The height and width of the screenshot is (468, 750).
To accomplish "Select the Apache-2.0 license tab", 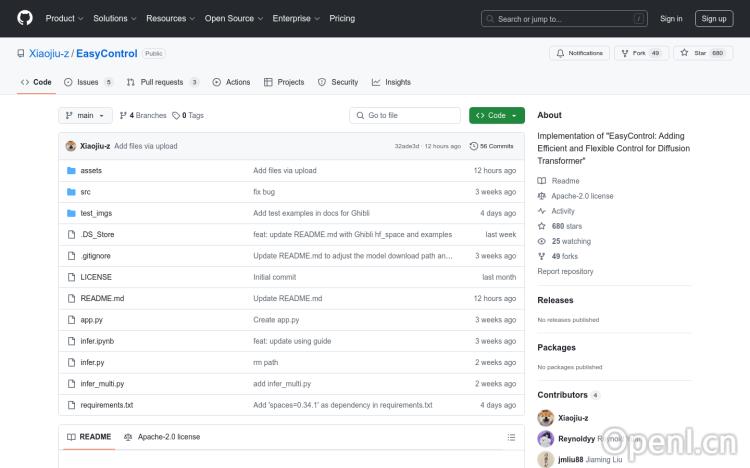I will point(162,437).
